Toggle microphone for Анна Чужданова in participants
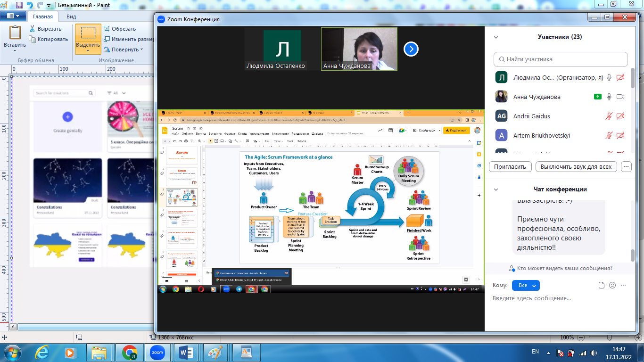Viewport: 644px width, 362px height. 609,97
